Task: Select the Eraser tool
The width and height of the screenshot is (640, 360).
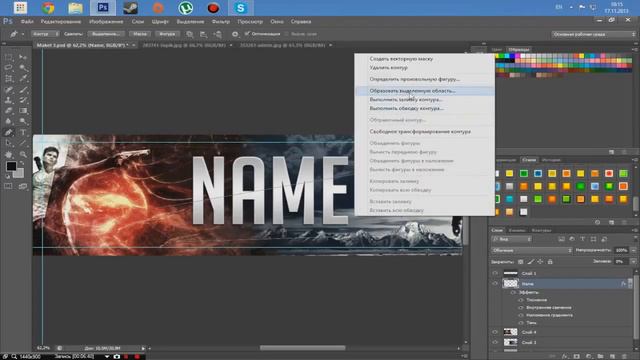Action: point(9,111)
